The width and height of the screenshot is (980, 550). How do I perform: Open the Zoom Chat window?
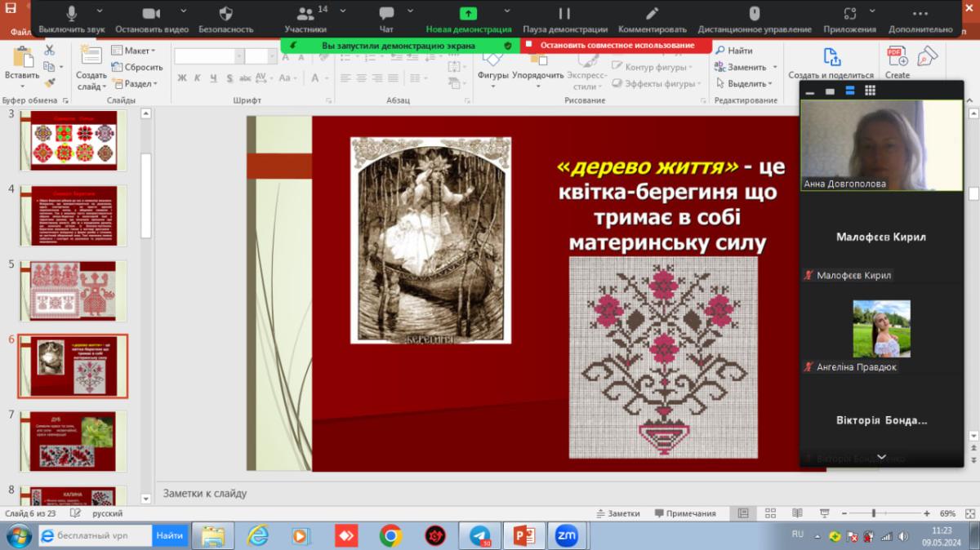point(386,14)
